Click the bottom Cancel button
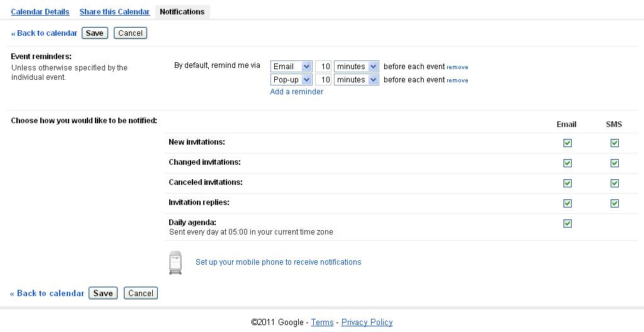 coord(141,294)
